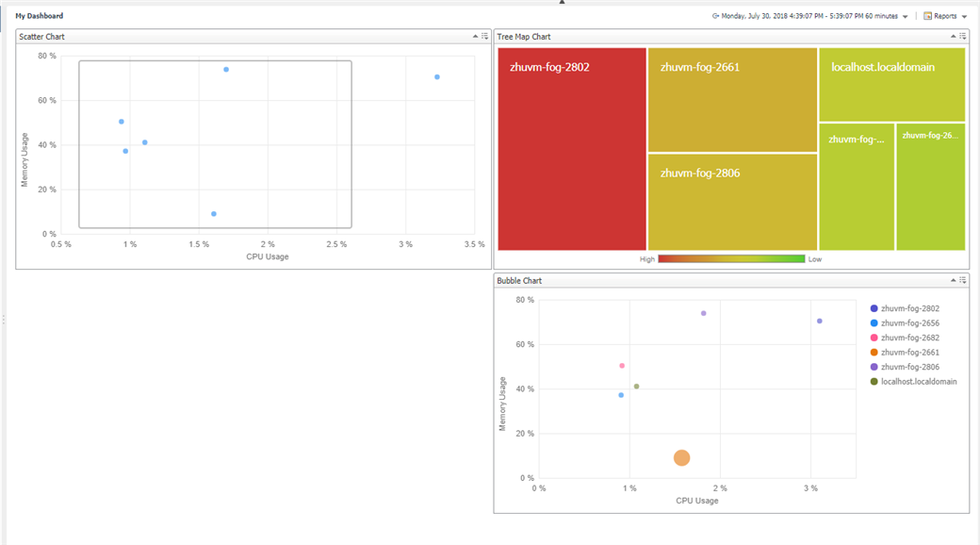Click the Bubble Chart panel title
The width and height of the screenshot is (980, 545).
pyautogui.click(x=519, y=280)
